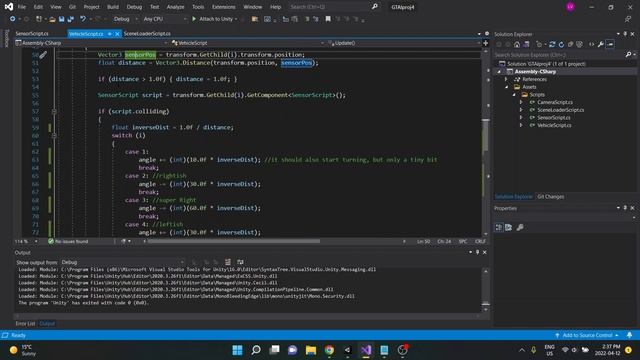Open Visual Studio from the Windows taskbar
This screenshot has width=640, height=360.
click(366, 350)
